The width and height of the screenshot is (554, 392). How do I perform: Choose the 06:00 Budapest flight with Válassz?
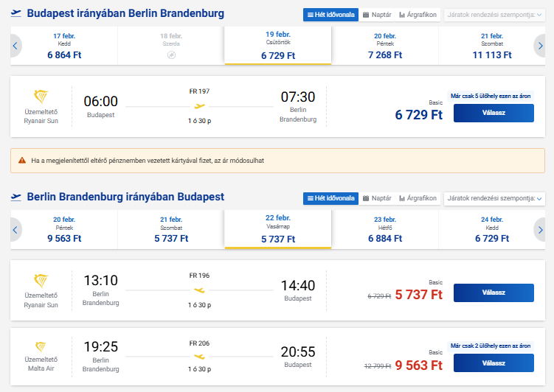tap(493, 113)
